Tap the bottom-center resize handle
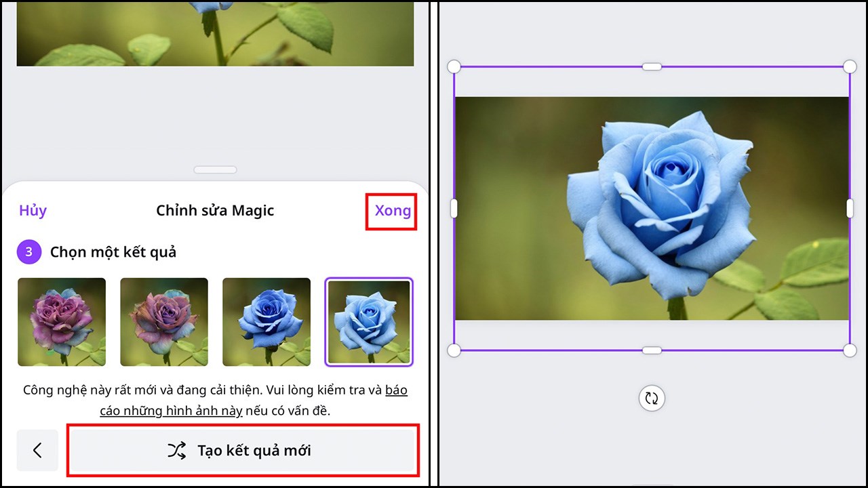The width and height of the screenshot is (868, 488). click(650, 350)
